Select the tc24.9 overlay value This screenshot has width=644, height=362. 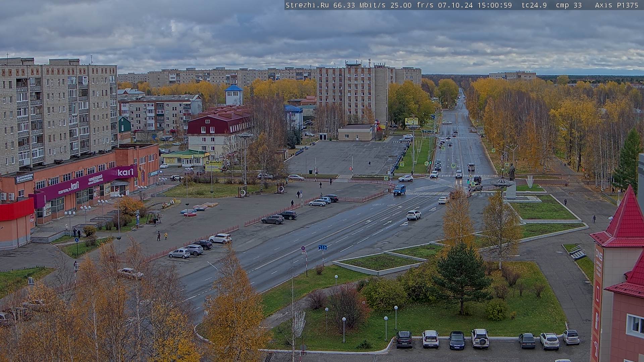coord(534,5)
